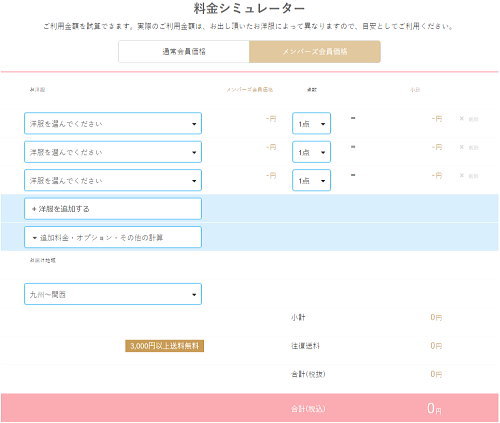Screen dimensions: 500x423
Task: Click 点数 column header
Action: [x=312, y=90]
